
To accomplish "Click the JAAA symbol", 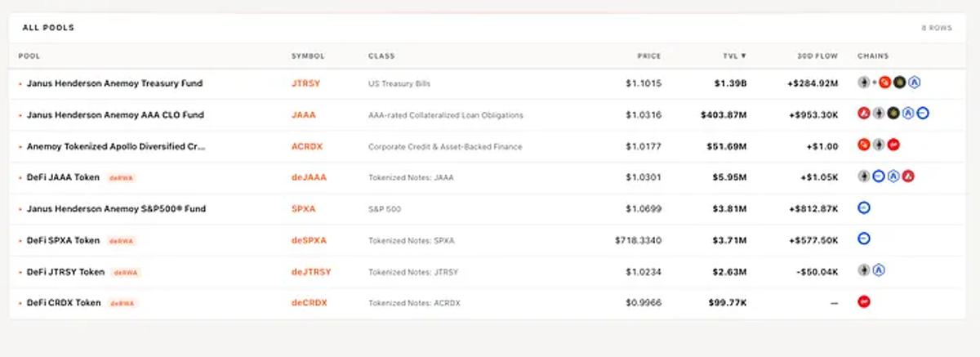I will point(303,114).
